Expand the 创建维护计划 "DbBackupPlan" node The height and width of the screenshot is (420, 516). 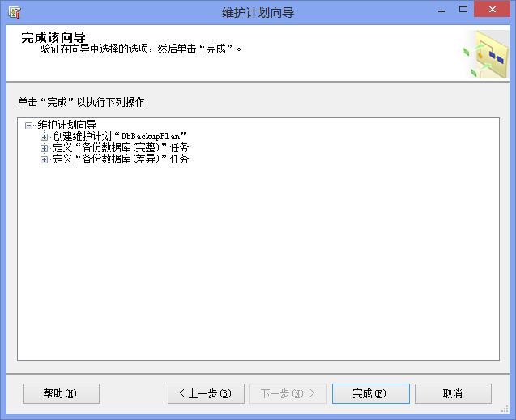pyautogui.click(x=44, y=137)
